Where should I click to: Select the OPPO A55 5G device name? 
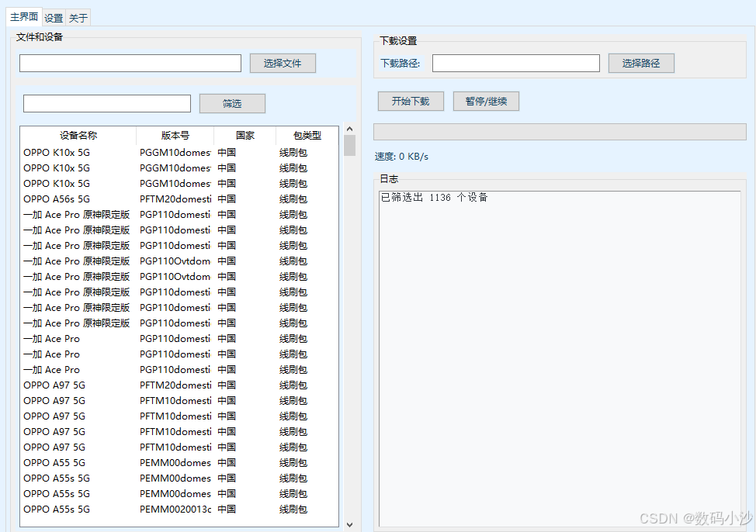pos(54,463)
